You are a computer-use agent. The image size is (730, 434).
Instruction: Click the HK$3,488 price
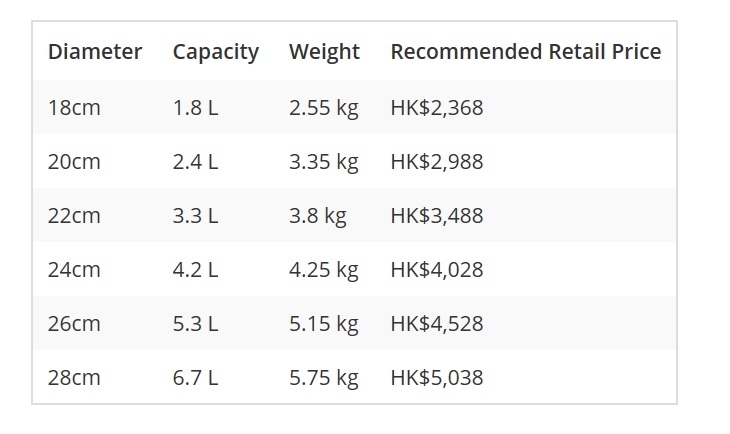click(x=437, y=216)
